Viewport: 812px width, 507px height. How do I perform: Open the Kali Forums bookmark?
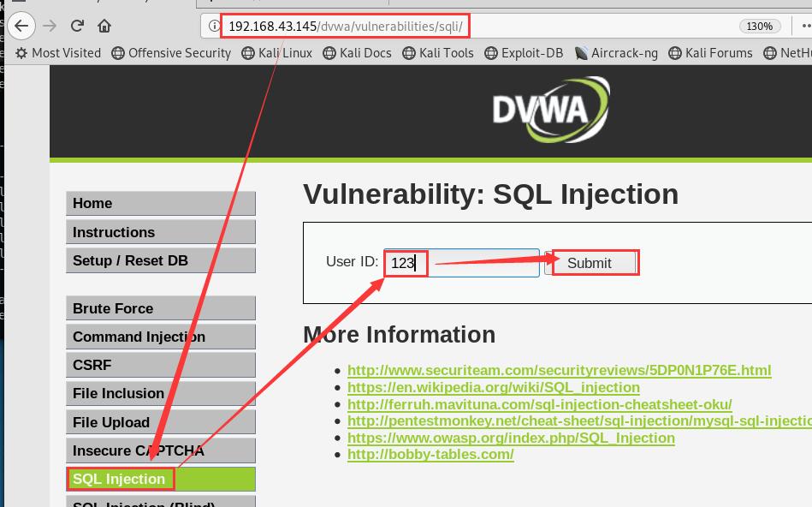pos(710,53)
